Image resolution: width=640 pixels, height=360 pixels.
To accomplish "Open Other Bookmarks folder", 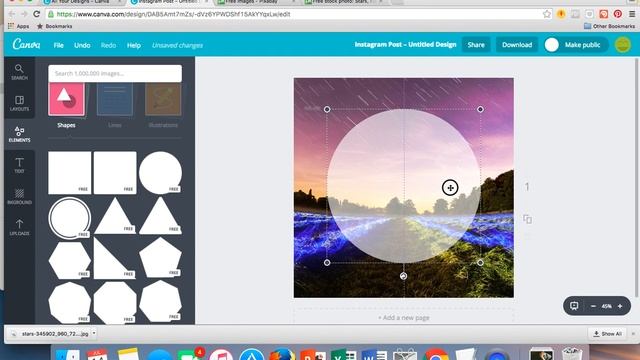I will 609,26.
